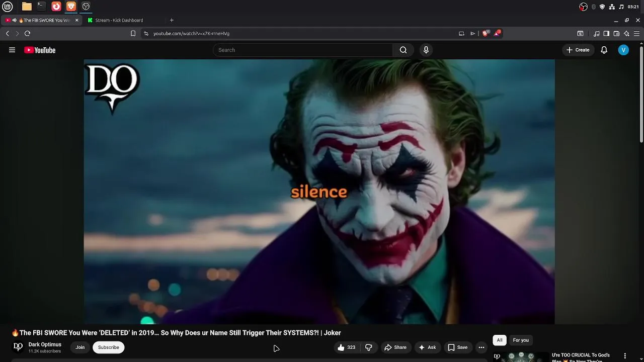644x362 pixels.
Task: Search with voice microphone button
Action: tap(426, 50)
